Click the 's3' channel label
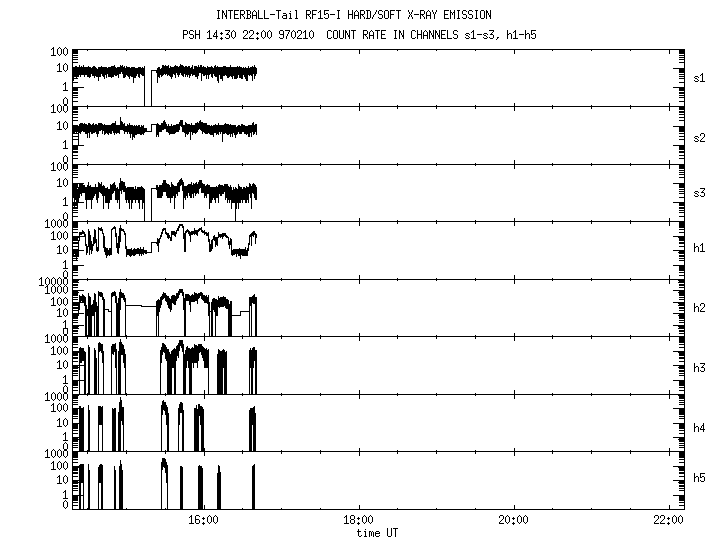Viewport: 720px width, 550px height. click(x=699, y=193)
